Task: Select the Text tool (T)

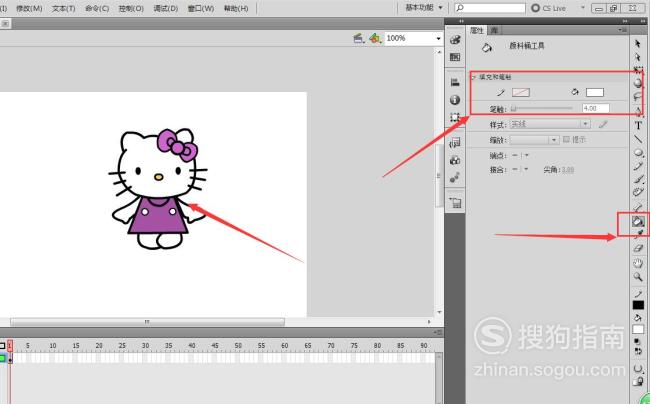Action: tap(638, 126)
